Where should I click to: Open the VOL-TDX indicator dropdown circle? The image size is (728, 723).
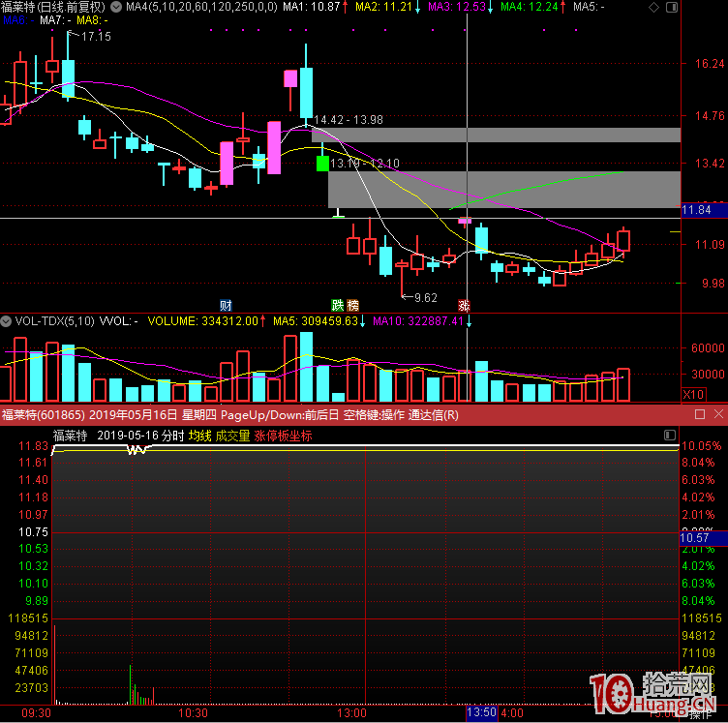pyautogui.click(x=6, y=321)
